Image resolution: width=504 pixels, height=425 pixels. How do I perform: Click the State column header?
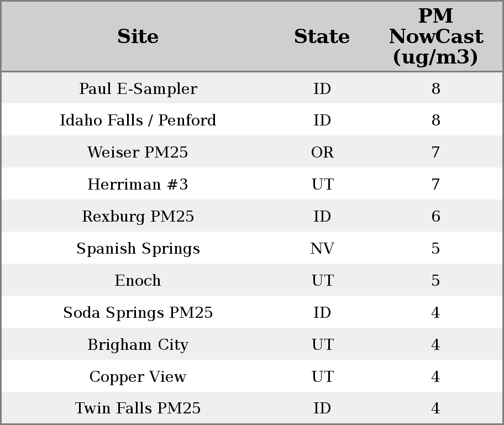pos(322,37)
